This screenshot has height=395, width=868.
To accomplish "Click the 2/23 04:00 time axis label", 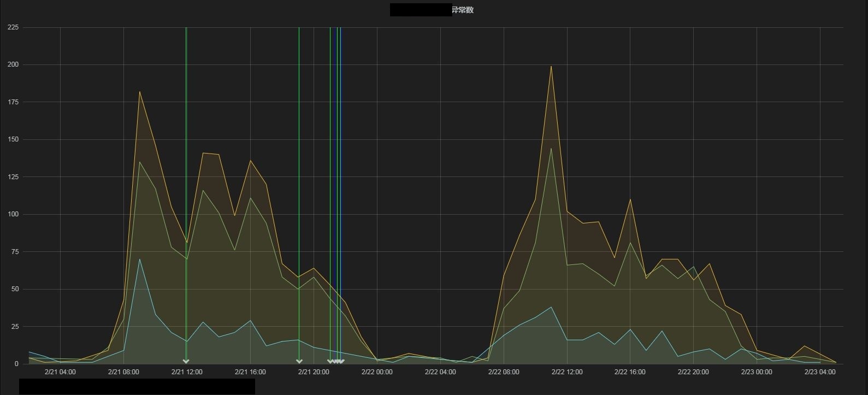I will [x=820, y=372].
